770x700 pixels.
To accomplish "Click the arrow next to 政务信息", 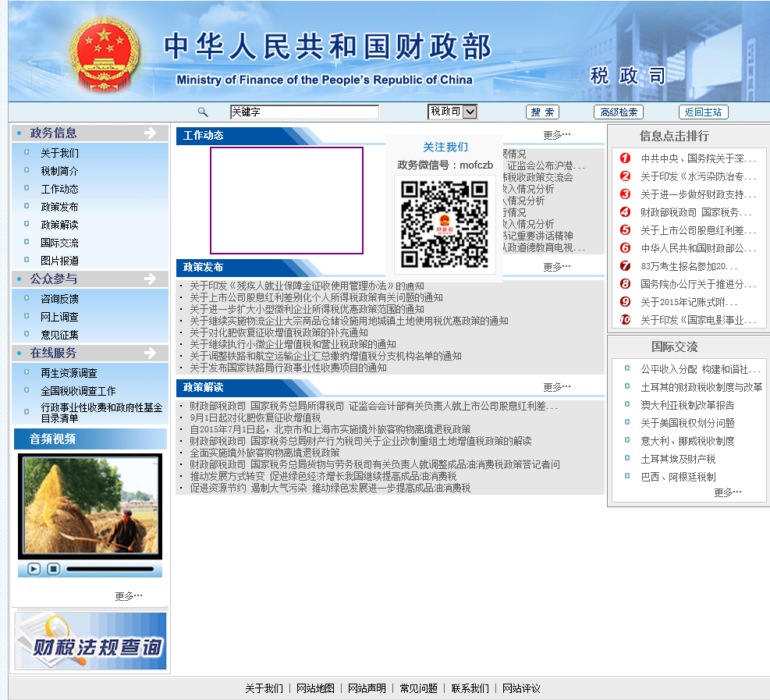I will tap(150, 133).
